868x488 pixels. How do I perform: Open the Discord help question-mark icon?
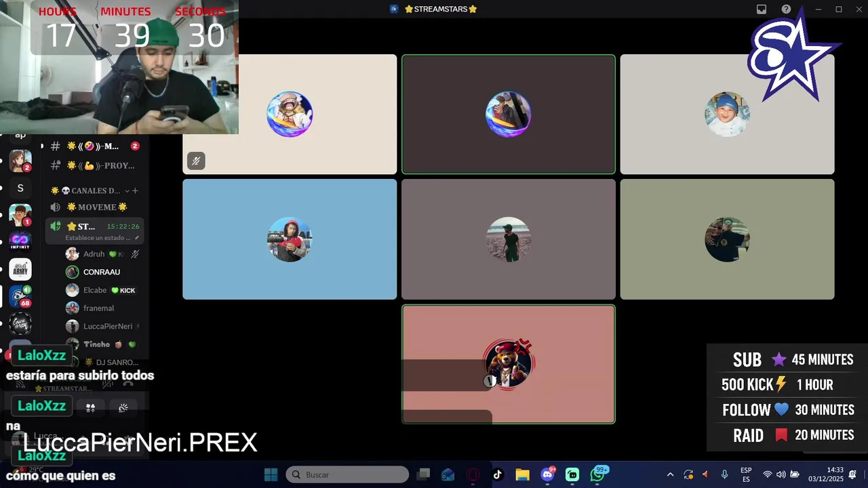pos(786,9)
